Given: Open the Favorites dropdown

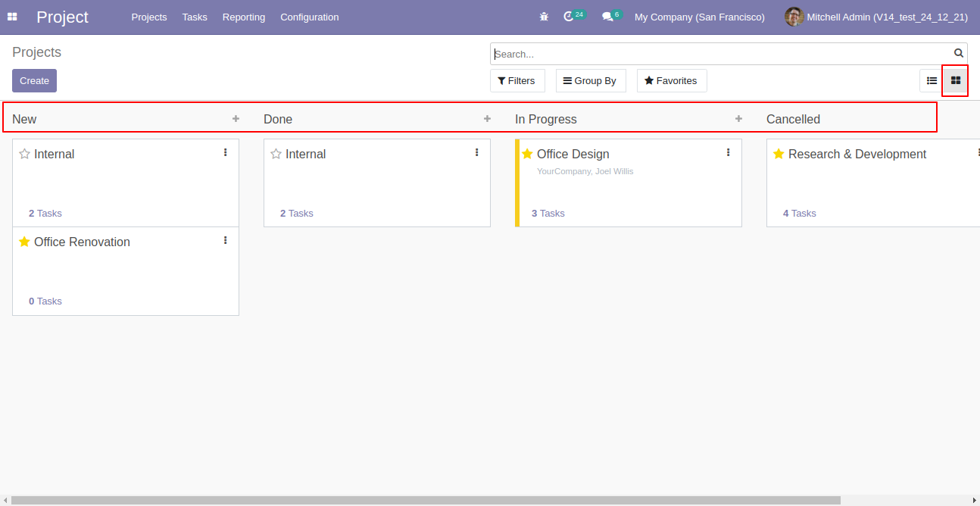Looking at the screenshot, I should tap(672, 81).
